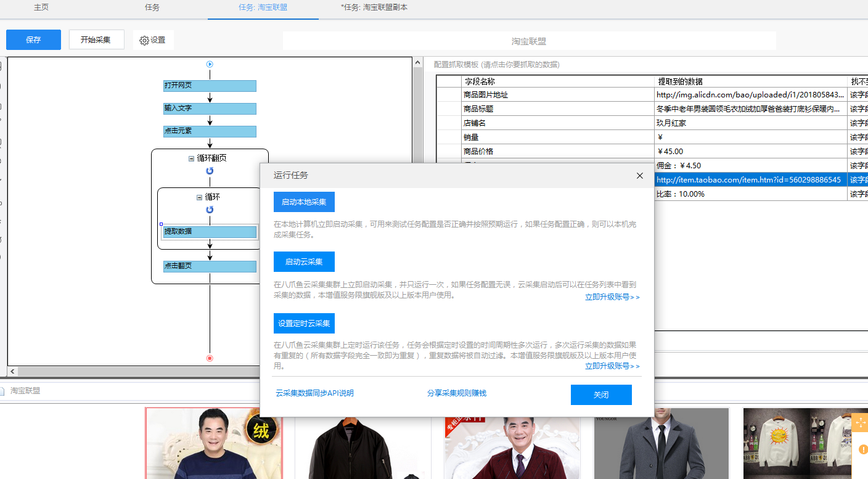Open 立即升级账号 link under 设置定时云采集
Screen dimensions: 868x479
tap(612, 366)
